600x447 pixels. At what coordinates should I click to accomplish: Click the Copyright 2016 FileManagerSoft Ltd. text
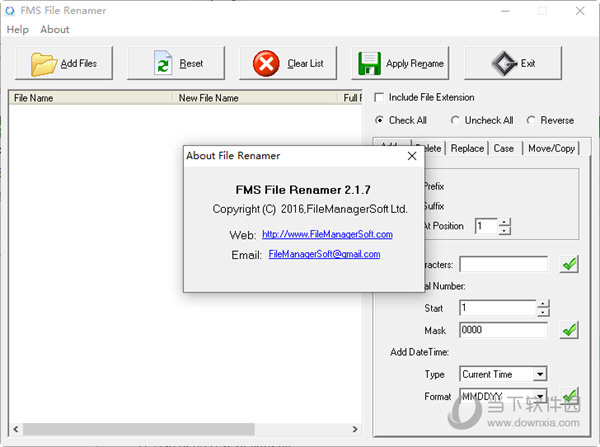coord(310,209)
